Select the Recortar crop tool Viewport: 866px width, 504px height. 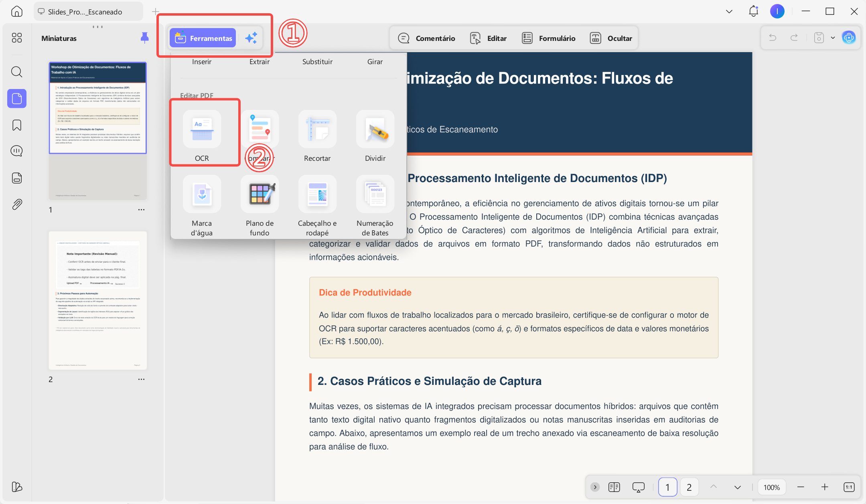317,136
